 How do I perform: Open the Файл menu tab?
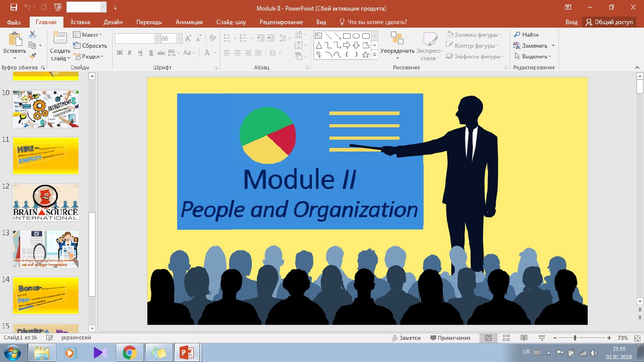pos(14,22)
